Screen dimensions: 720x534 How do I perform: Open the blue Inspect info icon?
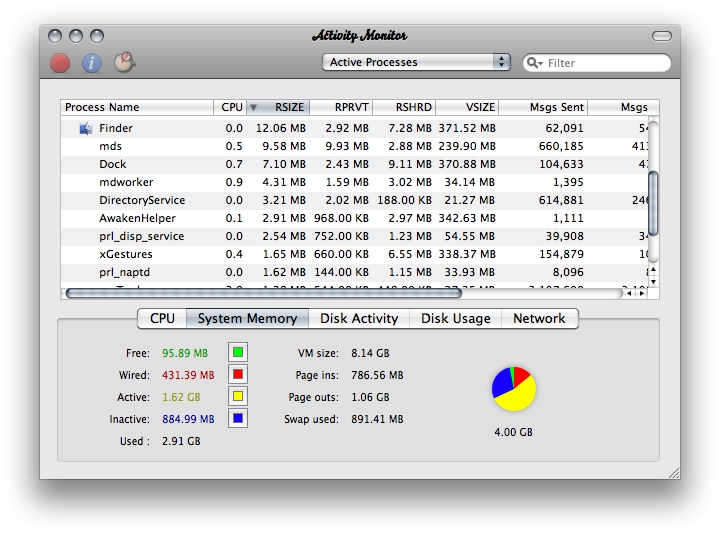coord(92,63)
